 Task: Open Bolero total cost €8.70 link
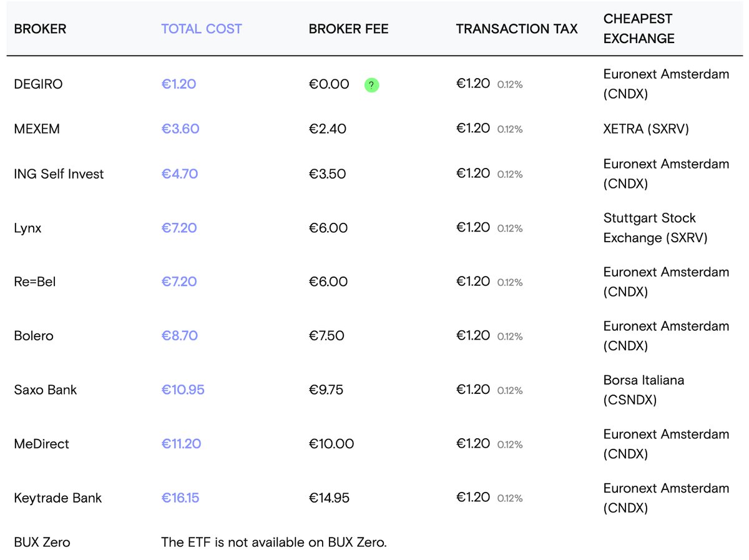[180, 336]
